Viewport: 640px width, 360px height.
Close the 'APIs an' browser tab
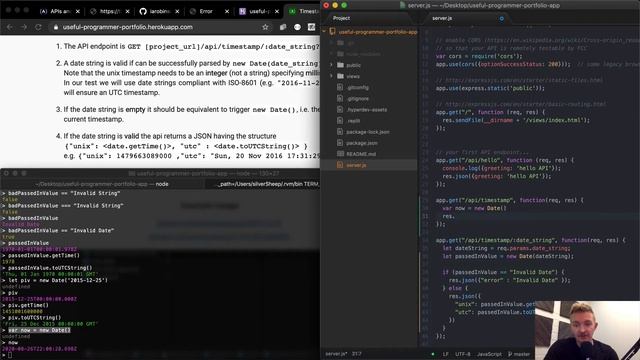(78, 11)
